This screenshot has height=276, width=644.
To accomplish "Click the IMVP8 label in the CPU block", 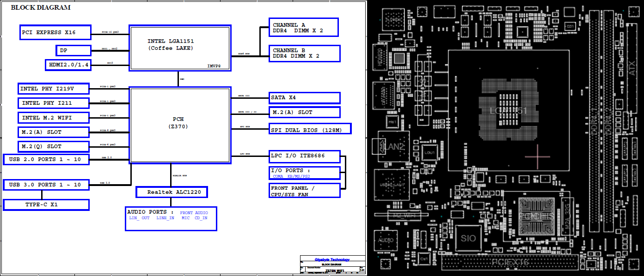I will point(214,66).
